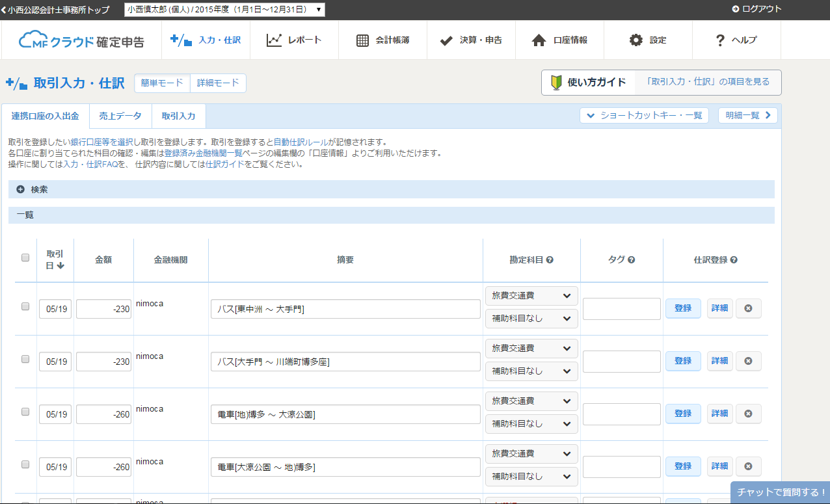This screenshot has width=830, height=504.
Task: Switch to the 取引入力 tab
Action: (x=178, y=116)
